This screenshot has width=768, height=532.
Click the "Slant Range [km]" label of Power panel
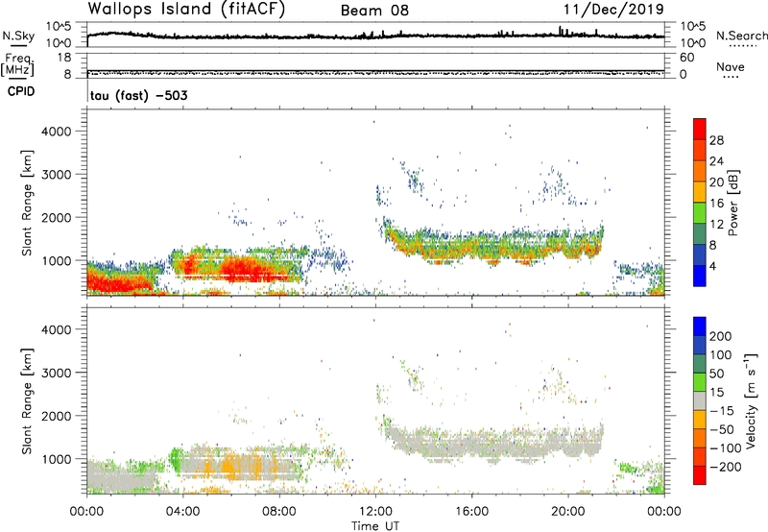pos(27,203)
